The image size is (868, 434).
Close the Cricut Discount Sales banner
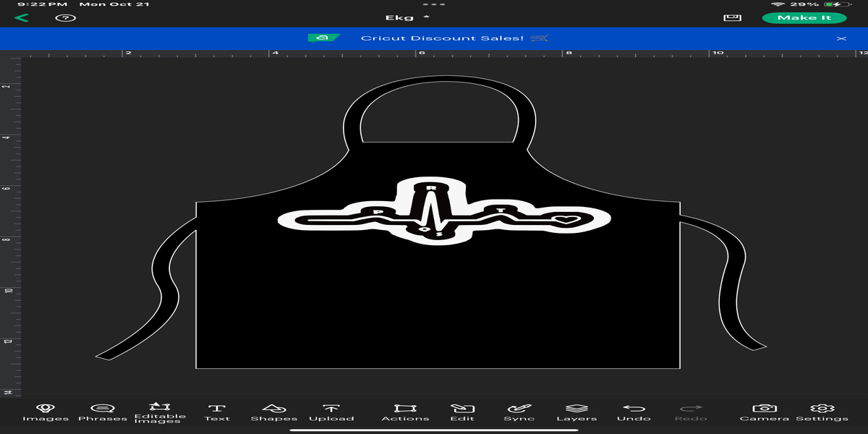tap(841, 38)
